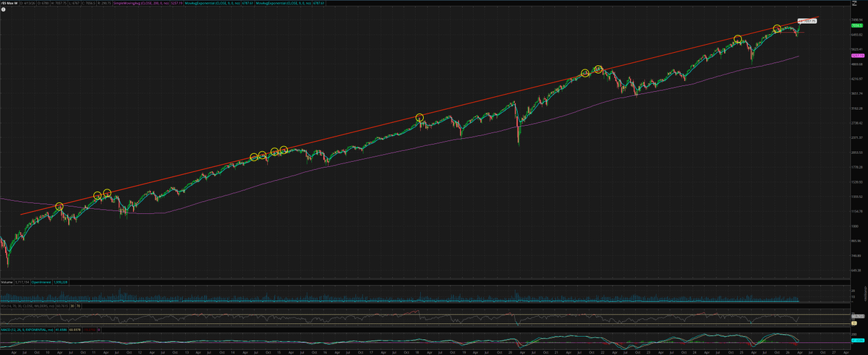This screenshot has height=355, width=868.
Task: Click the 1,939,228 open interest value
Action: [61, 282]
